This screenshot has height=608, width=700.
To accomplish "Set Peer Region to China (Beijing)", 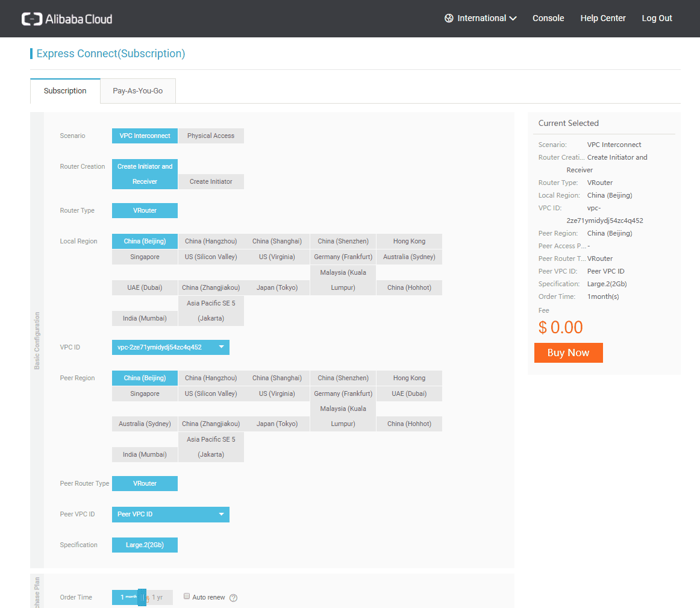I will (145, 378).
